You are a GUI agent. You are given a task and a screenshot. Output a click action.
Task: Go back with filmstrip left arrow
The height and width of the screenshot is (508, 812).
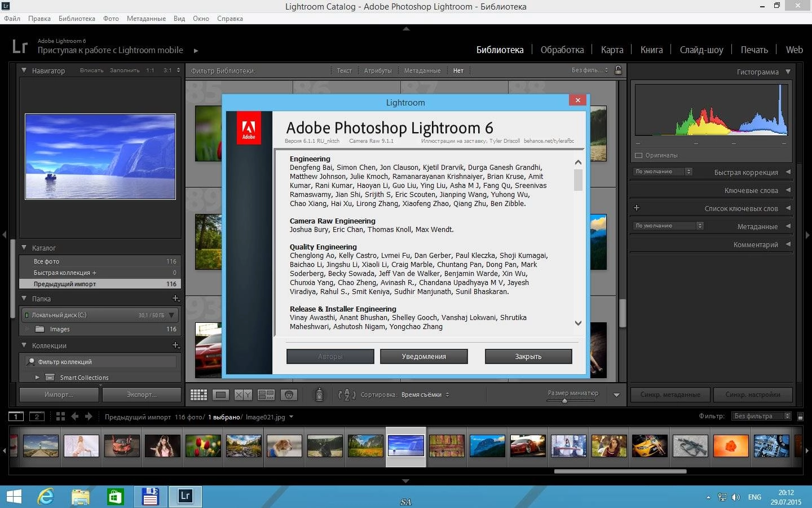[75, 417]
